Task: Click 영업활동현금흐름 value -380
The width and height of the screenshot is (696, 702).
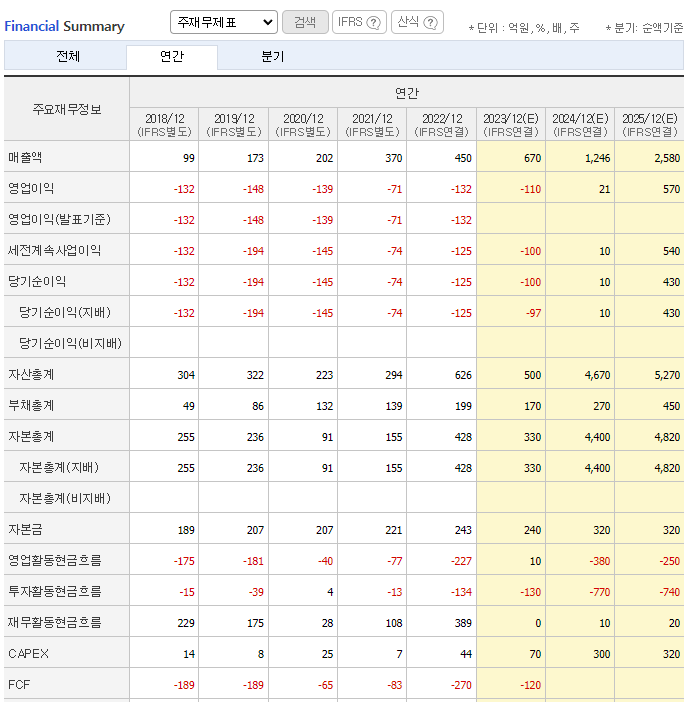Action: pos(600,561)
